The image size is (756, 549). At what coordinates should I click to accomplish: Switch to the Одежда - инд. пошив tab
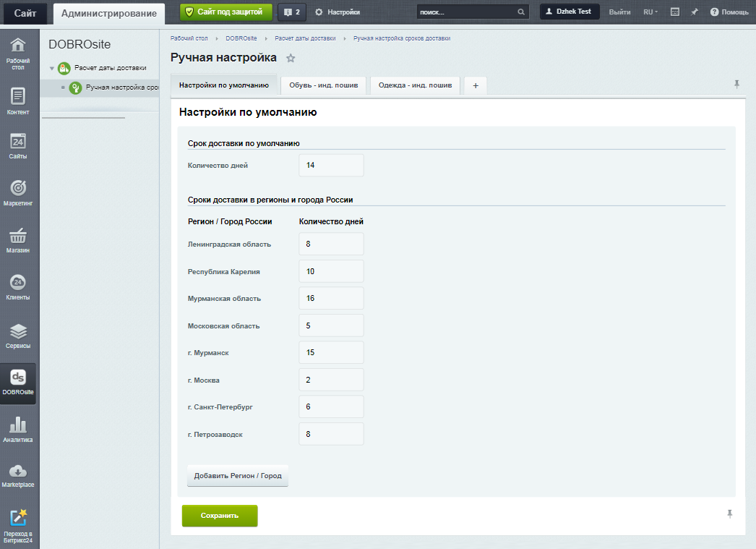[415, 85]
